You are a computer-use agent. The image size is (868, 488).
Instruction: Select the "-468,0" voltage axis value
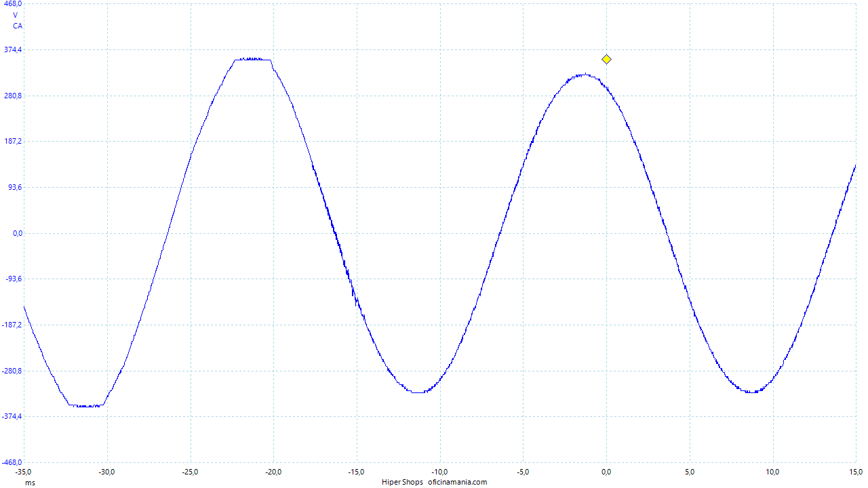pos(12,462)
